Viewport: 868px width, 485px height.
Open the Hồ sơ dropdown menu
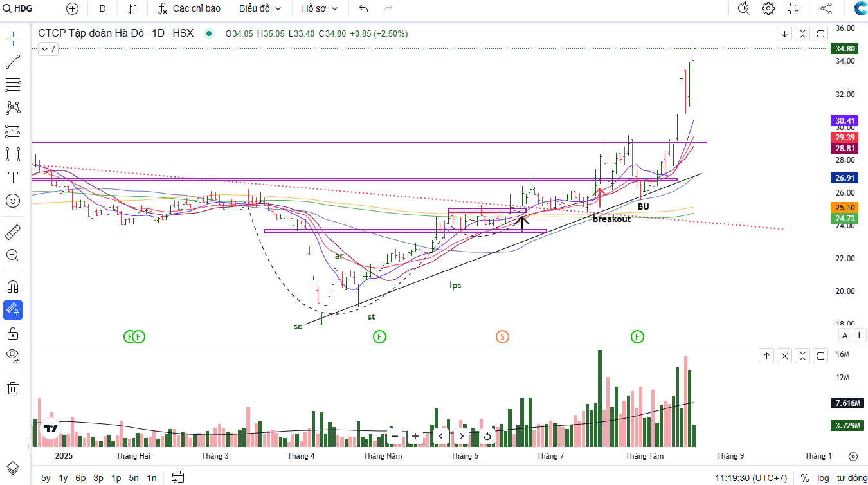(x=320, y=8)
